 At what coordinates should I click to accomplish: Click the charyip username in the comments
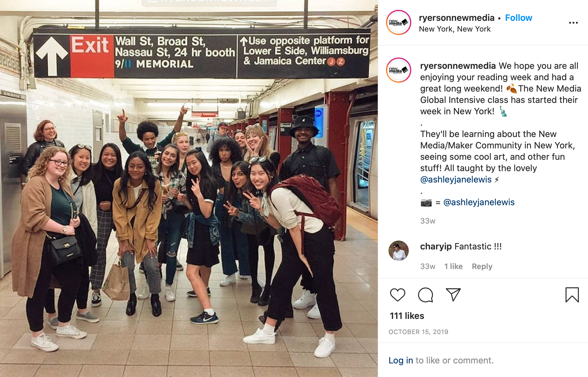click(436, 246)
